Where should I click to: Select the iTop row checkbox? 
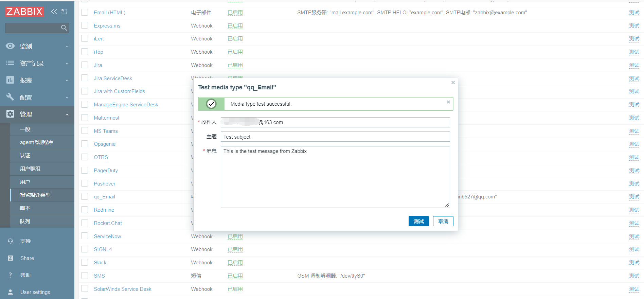(85, 52)
